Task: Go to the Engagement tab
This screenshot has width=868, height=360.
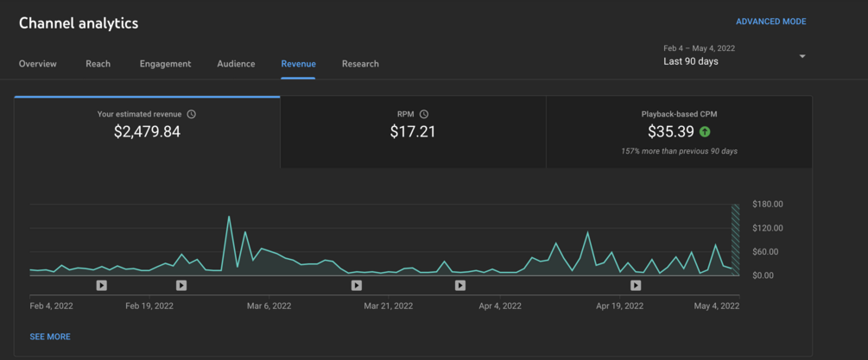Action: click(165, 64)
